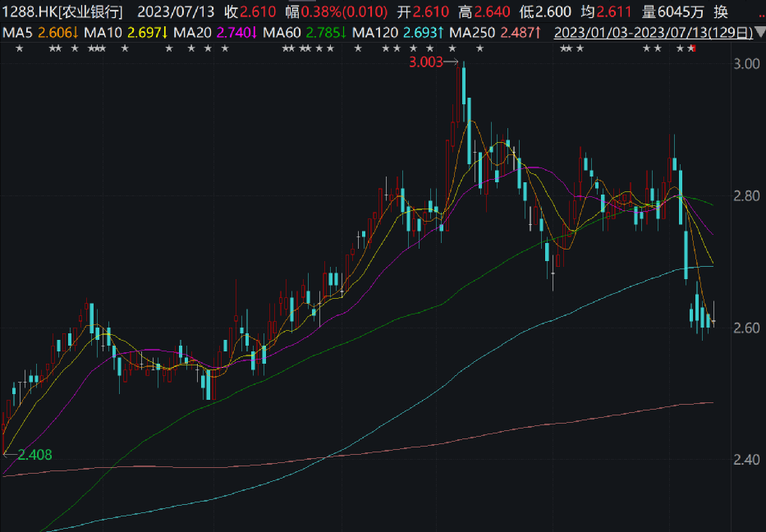Select the MA250 2.487 indicator label

(x=495, y=33)
